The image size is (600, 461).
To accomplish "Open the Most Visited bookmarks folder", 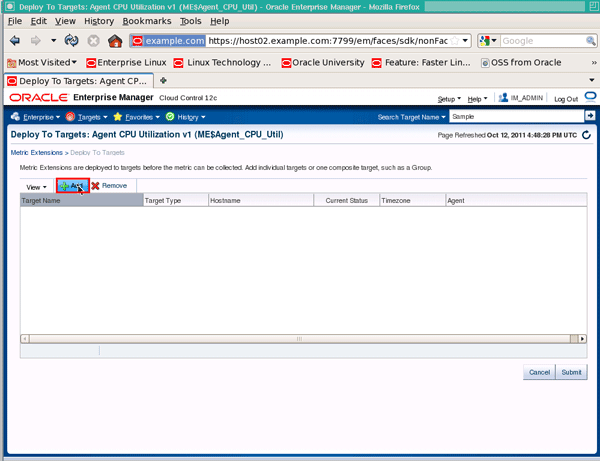I will click(42, 62).
